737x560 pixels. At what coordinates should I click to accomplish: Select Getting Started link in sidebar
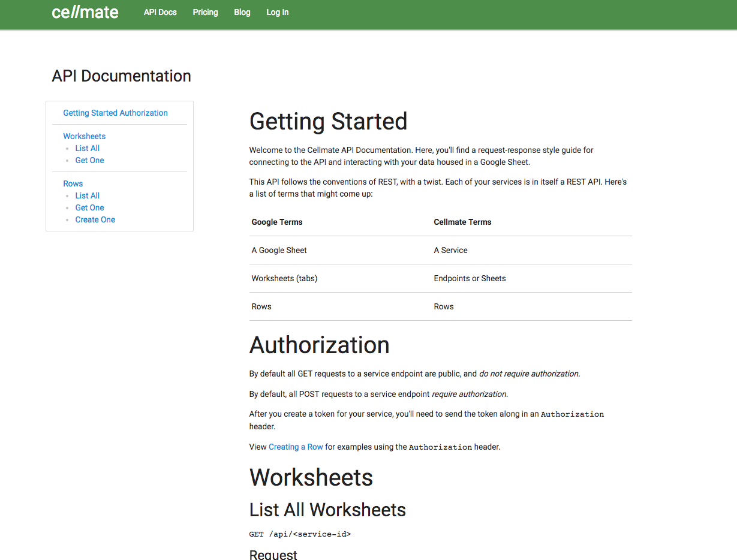89,113
